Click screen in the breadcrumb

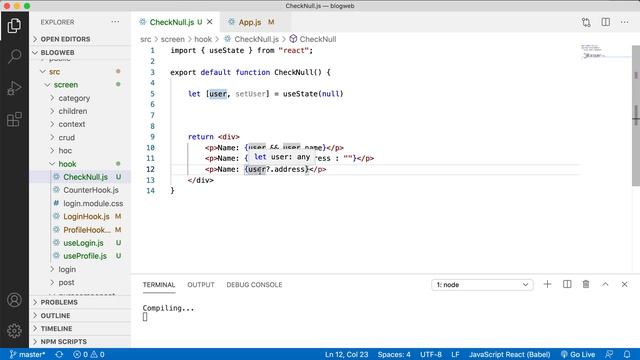pyautogui.click(x=173, y=39)
